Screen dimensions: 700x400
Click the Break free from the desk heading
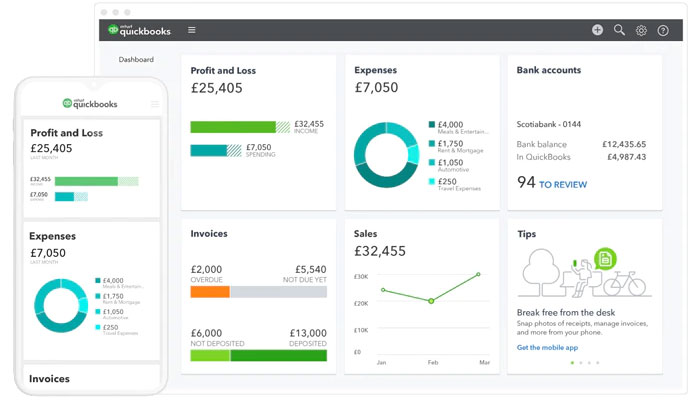click(566, 312)
